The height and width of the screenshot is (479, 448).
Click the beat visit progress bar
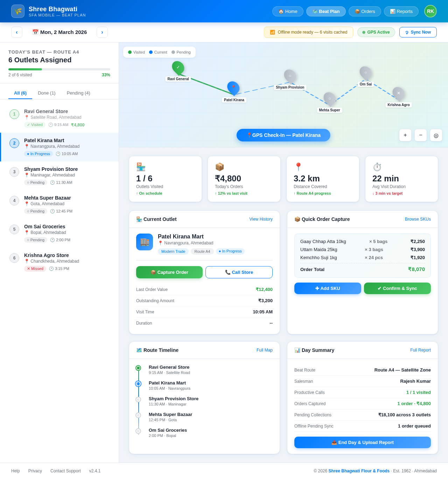tap(59, 69)
